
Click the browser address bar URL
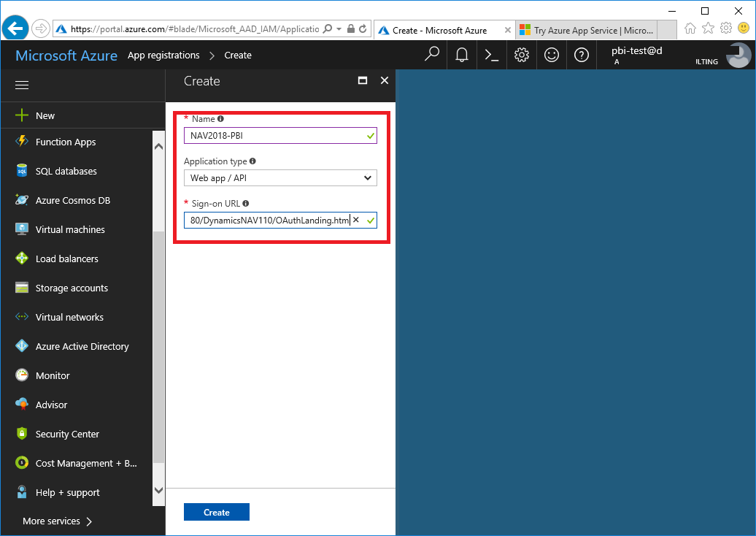coord(195,29)
